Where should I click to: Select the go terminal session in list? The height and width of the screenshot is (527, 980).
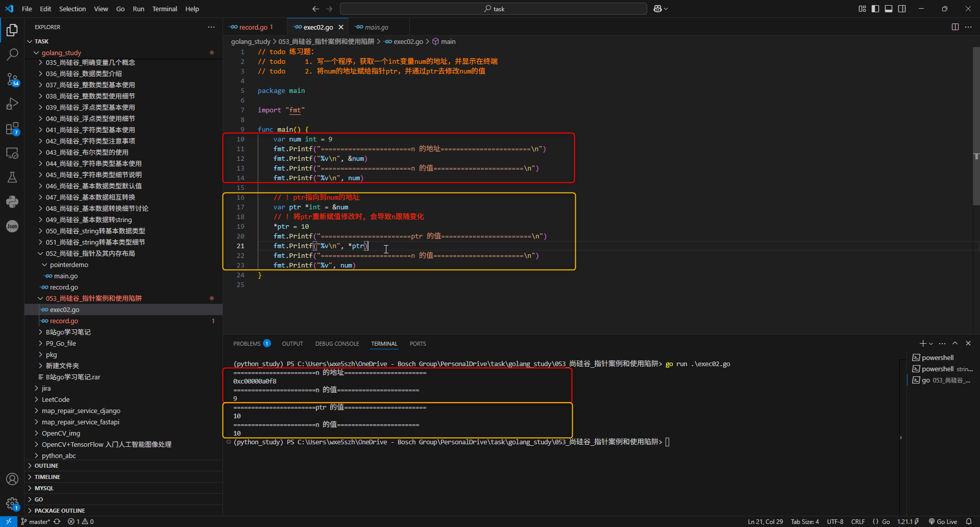[943, 380]
